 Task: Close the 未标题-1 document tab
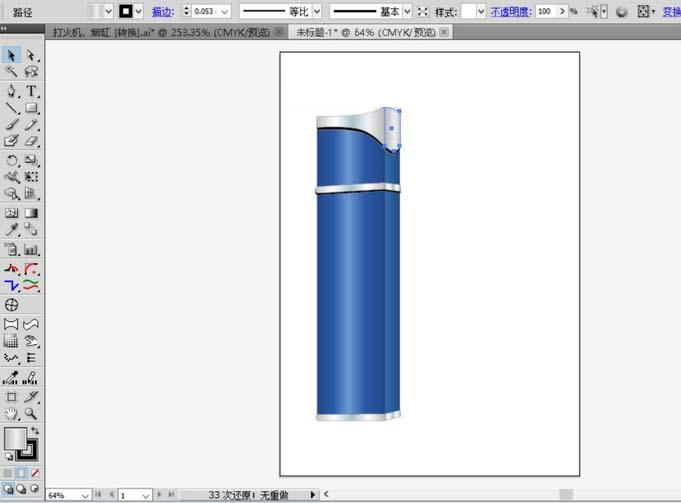click(x=444, y=32)
